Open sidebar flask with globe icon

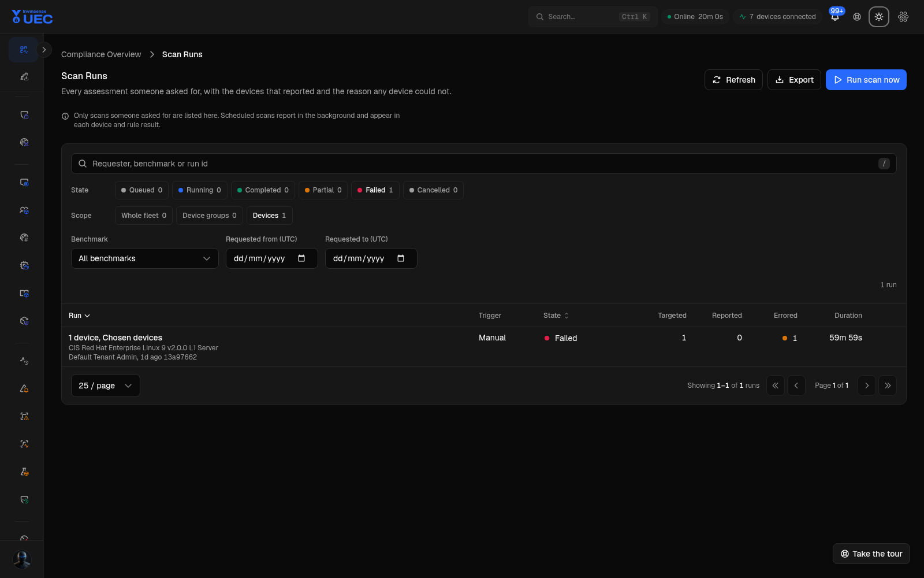(x=24, y=472)
